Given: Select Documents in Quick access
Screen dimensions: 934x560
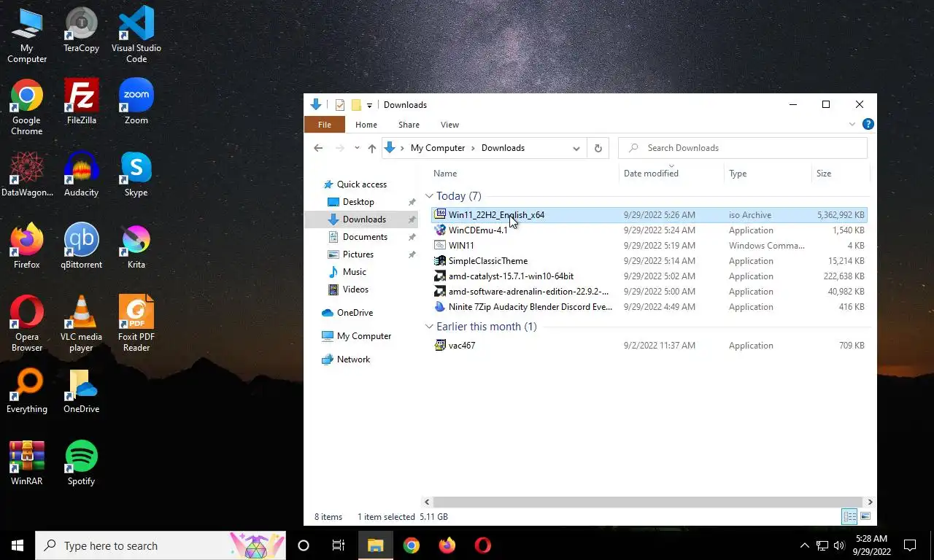Looking at the screenshot, I should [x=365, y=237].
